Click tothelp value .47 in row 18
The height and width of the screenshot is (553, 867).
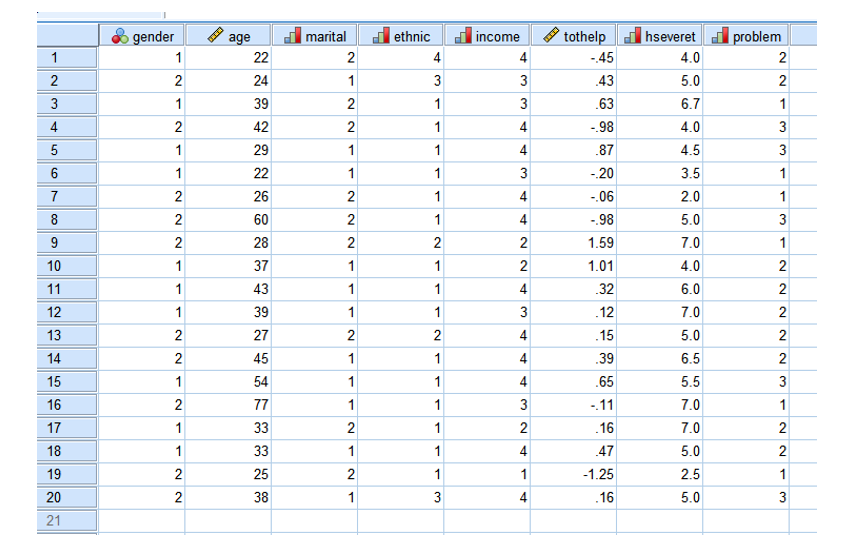(x=604, y=451)
